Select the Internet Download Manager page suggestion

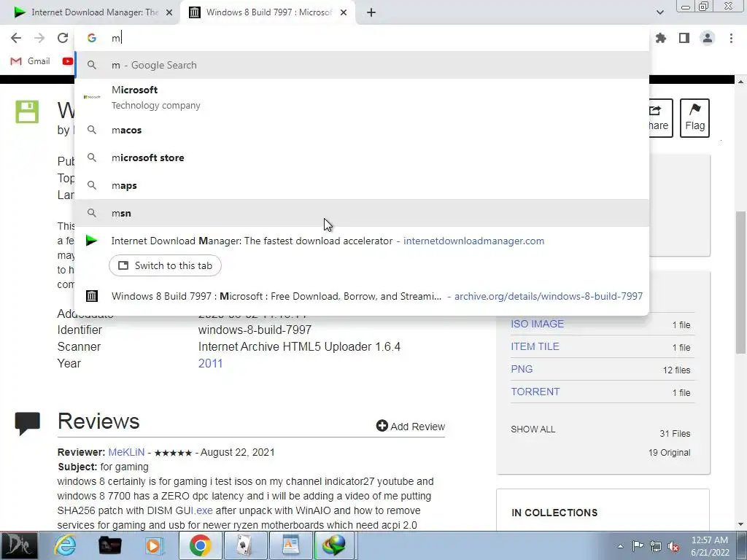362,241
